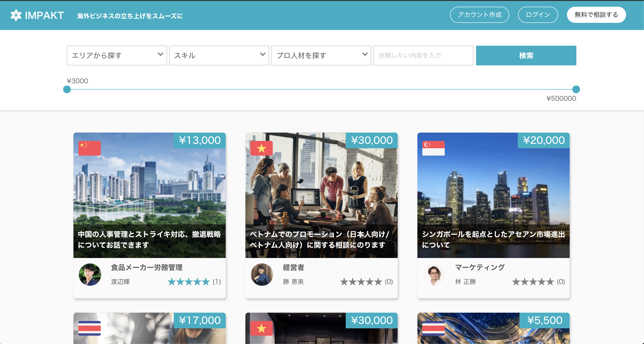The image size is (644, 344).
Task: Open the プロ人材を探す dropdown
Action: 321,55
